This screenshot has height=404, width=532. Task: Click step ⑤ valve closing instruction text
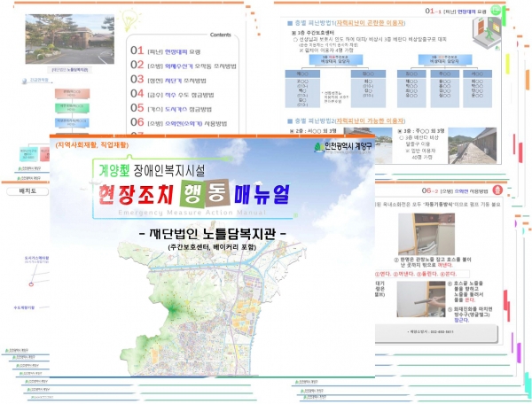470,315
